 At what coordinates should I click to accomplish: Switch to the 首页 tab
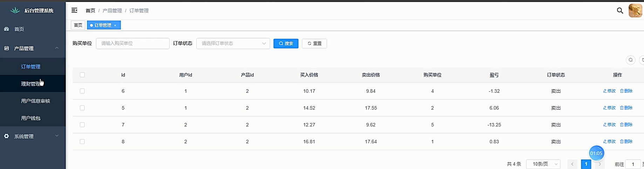[x=78, y=25]
